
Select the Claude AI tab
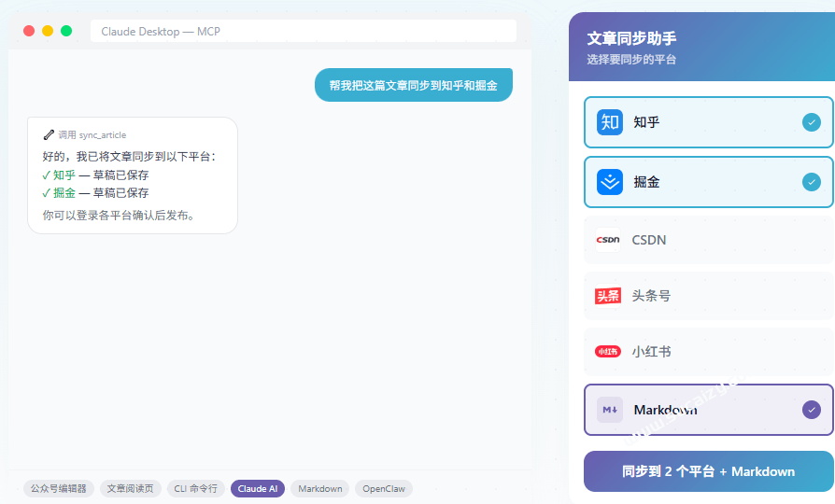point(258,488)
